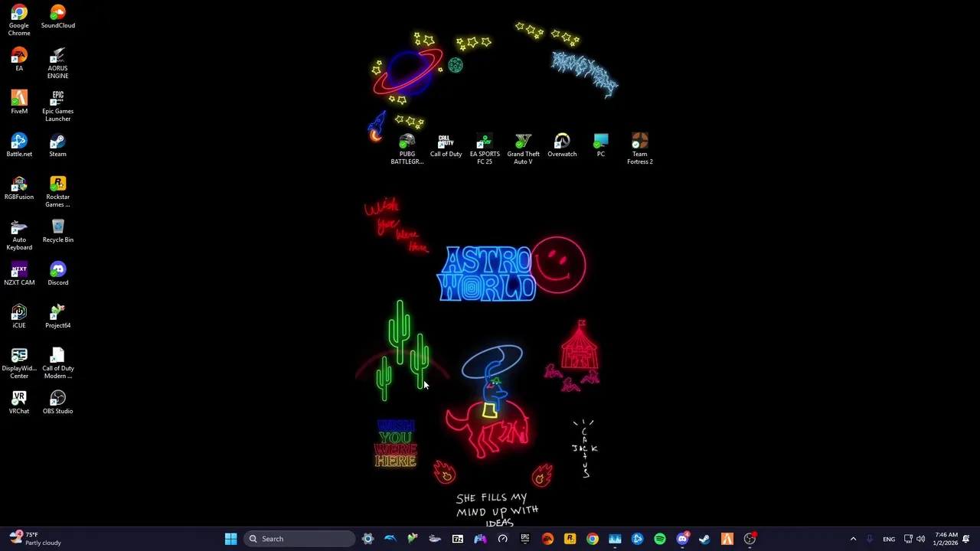Image resolution: width=980 pixels, height=551 pixels.
Task: Select the Steam desktop icon
Action: coord(57,145)
